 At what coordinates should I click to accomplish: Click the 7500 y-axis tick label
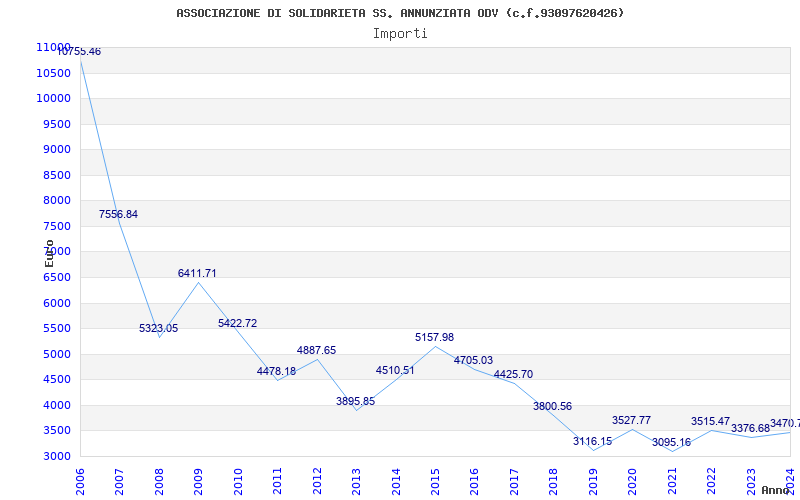(56, 227)
